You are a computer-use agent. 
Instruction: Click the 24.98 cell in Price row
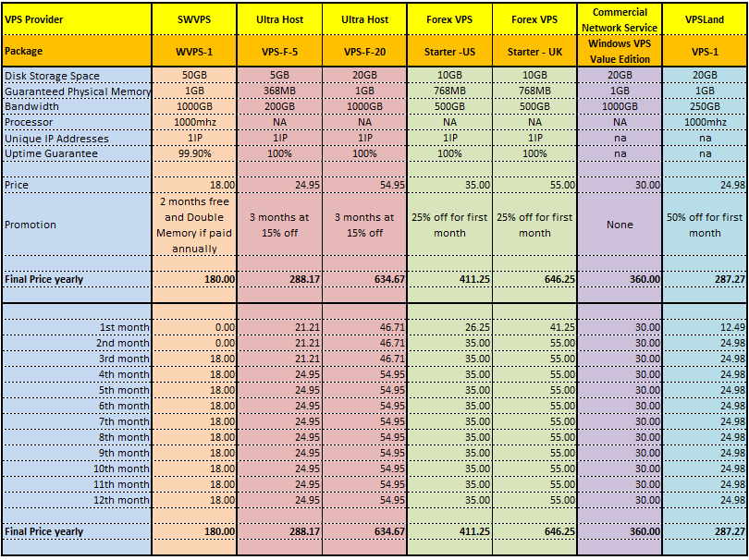[x=705, y=185]
